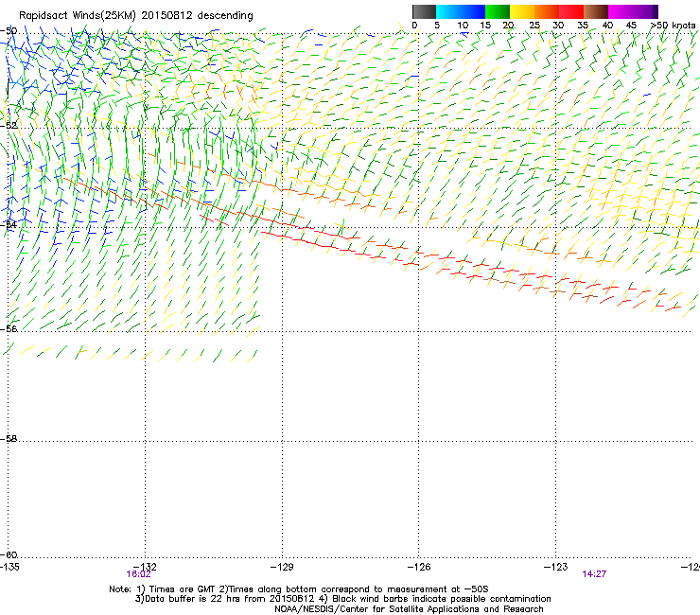This screenshot has width=700, height=615.
Task: Click the red 30-35 knots legend segment
Action: pos(571,11)
